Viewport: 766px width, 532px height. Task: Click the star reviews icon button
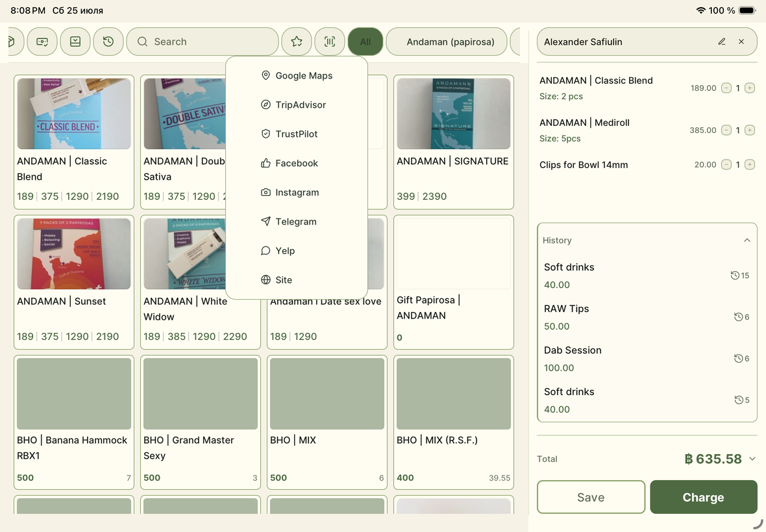click(x=297, y=42)
